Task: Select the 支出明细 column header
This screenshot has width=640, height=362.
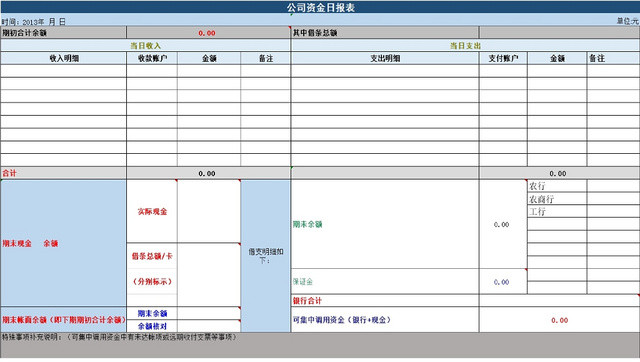Action: click(x=384, y=58)
